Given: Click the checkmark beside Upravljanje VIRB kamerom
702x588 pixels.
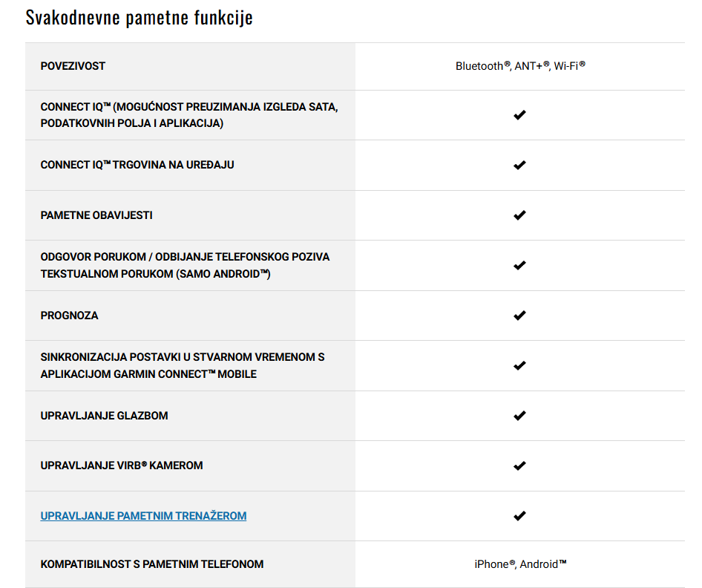Looking at the screenshot, I should 519,466.
